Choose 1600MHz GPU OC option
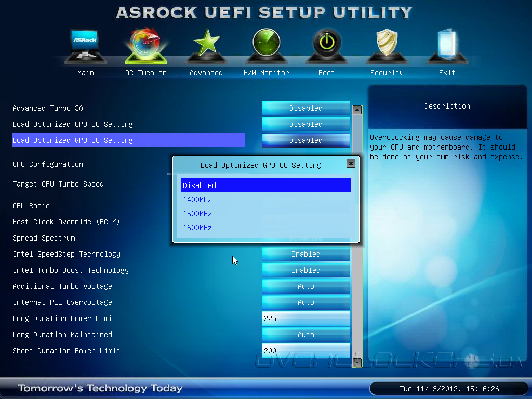The image size is (532, 399). pyautogui.click(x=197, y=228)
